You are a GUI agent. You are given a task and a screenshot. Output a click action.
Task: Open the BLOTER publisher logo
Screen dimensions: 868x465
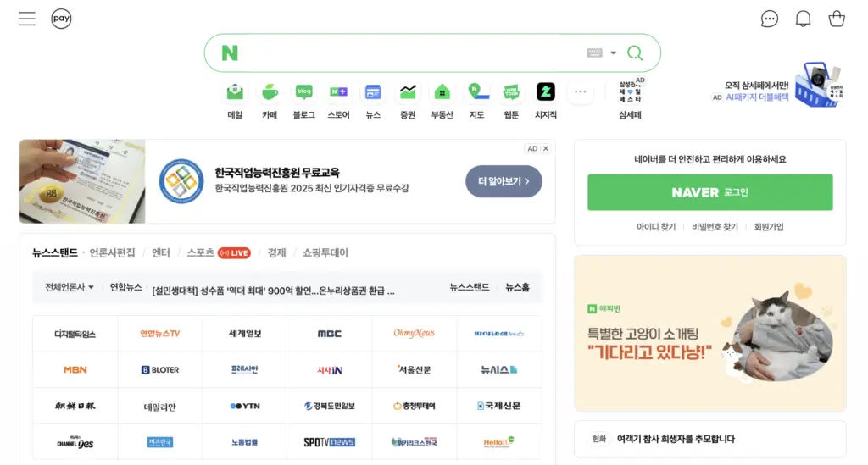pos(160,370)
